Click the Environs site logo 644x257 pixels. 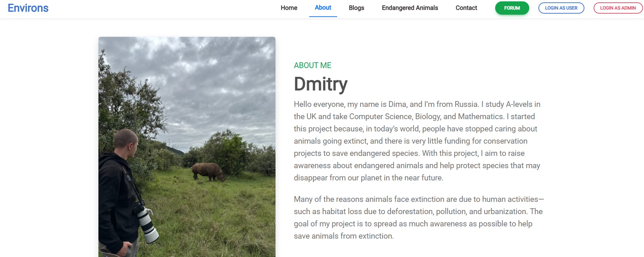point(28,8)
